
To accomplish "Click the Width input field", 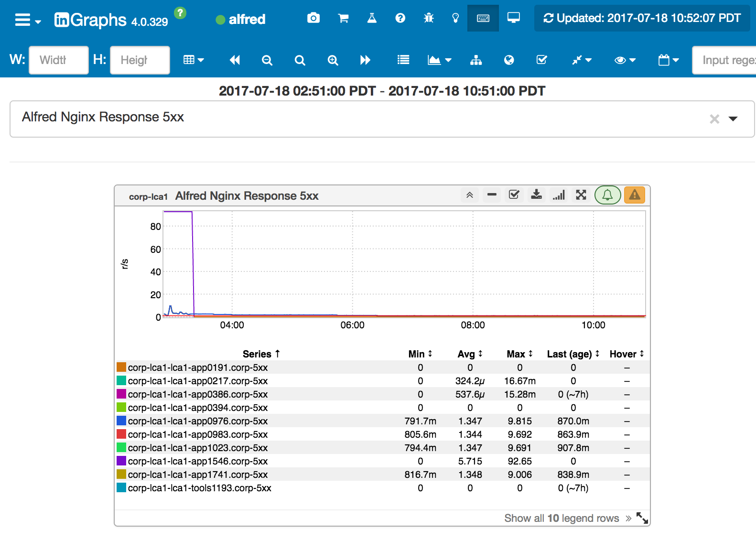I will [58, 60].
